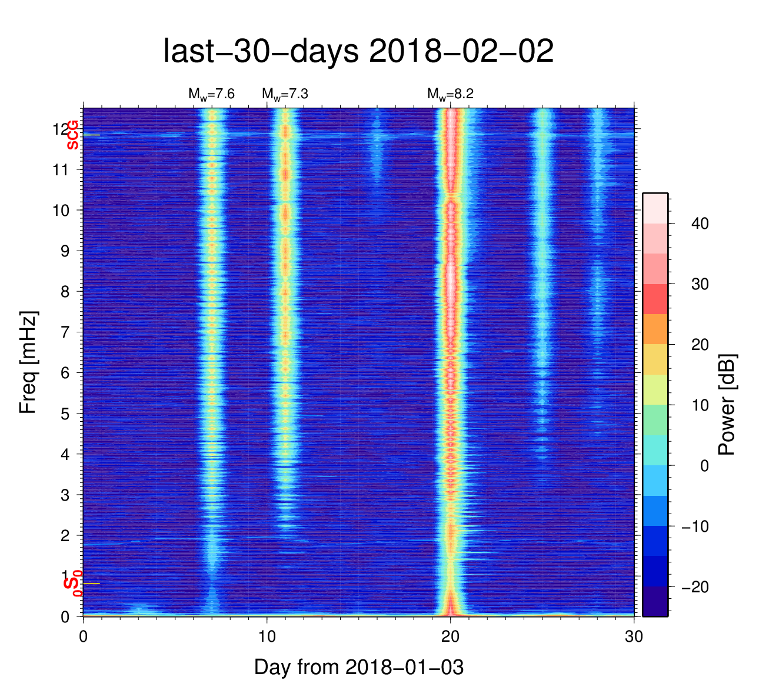Select the red 0S0 mode label
Image resolution: width=759 pixels, height=700 pixels.
[72, 583]
